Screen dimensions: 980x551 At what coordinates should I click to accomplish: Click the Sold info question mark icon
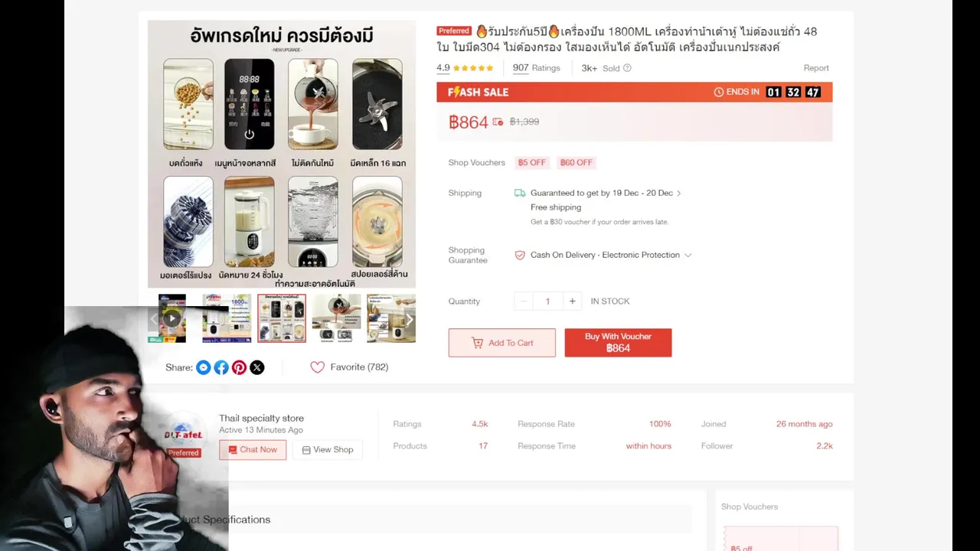pos(627,68)
